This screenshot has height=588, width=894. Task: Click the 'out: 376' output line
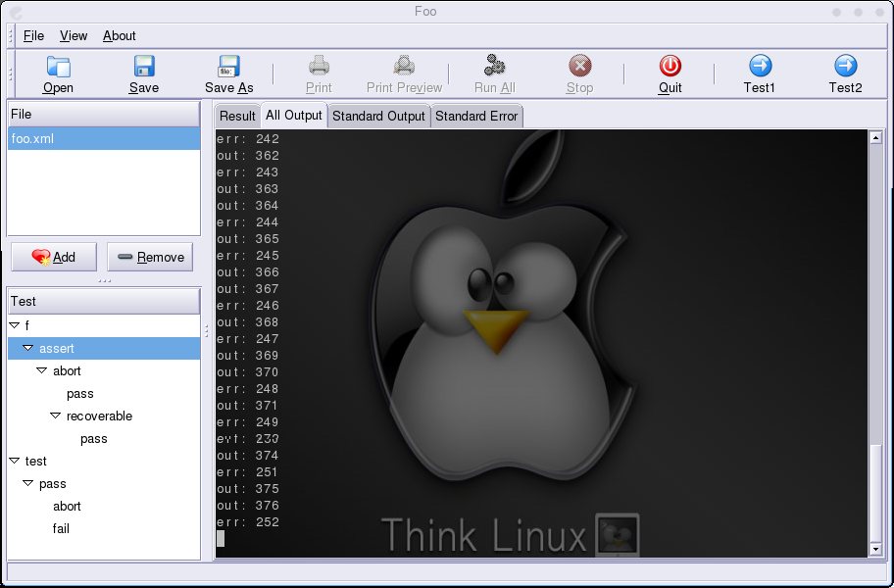click(x=248, y=506)
